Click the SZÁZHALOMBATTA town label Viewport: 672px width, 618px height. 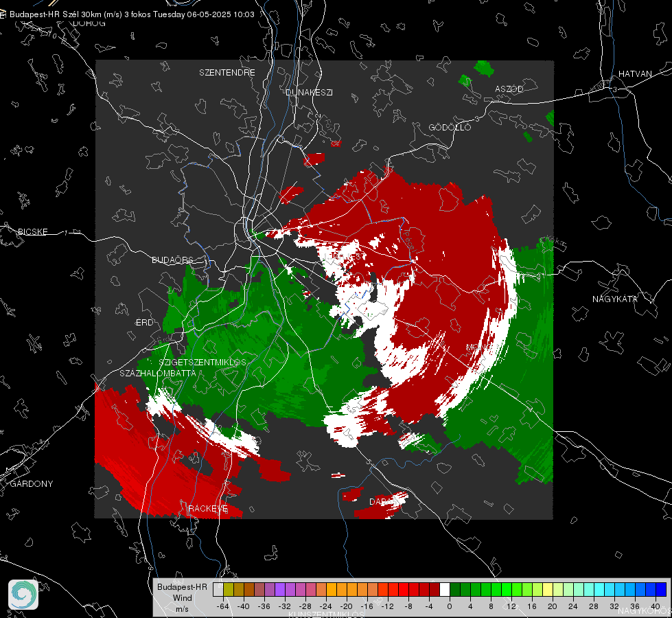tap(158, 374)
